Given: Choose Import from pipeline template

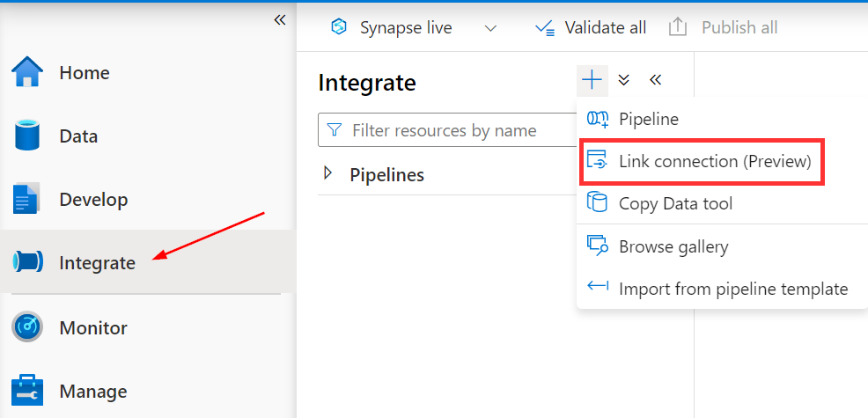Looking at the screenshot, I should (732, 289).
